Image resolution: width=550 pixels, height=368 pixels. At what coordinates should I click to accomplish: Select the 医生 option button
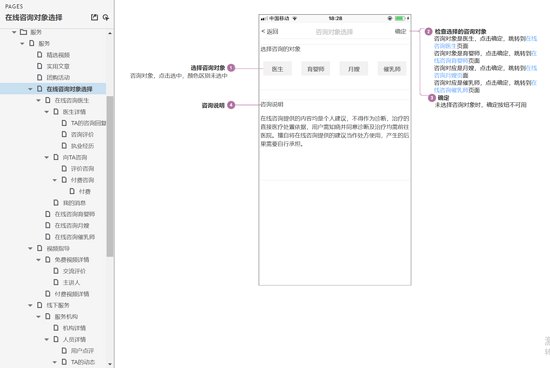click(277, 69)
